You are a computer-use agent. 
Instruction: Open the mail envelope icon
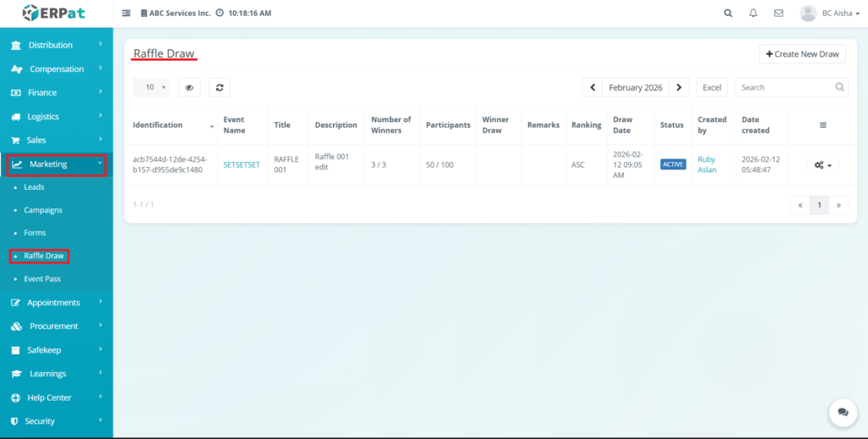click(778, 14)
